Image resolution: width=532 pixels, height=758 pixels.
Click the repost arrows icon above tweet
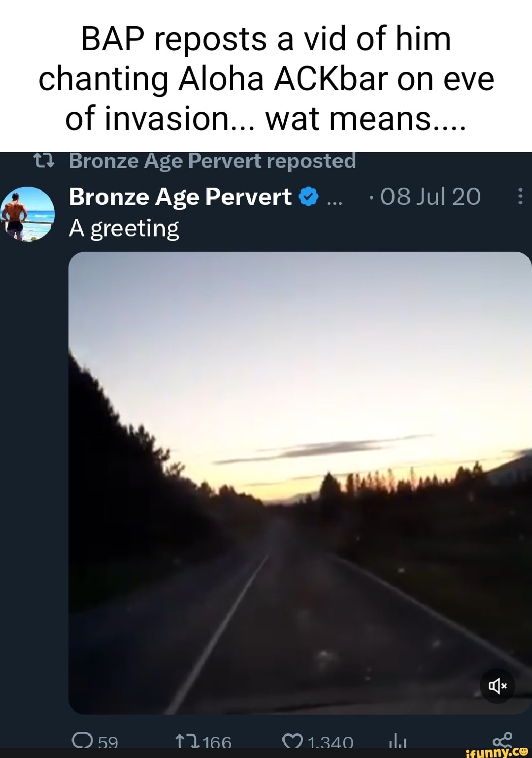pos(43,161)
